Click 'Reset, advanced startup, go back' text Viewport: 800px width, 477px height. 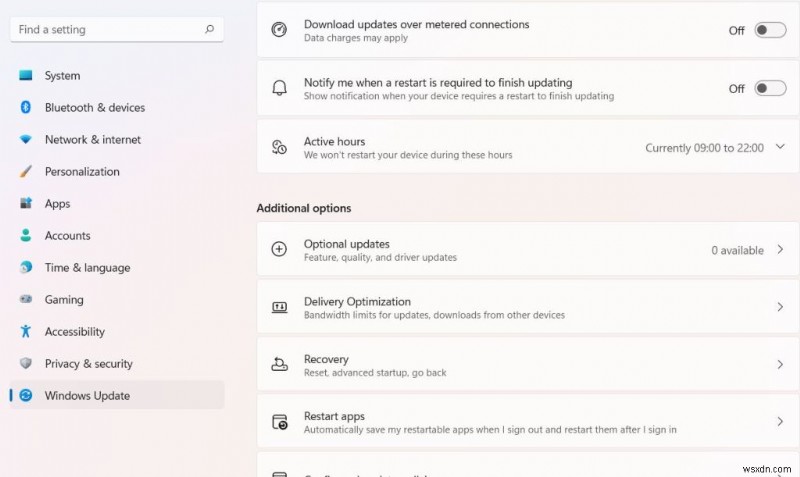375,372
